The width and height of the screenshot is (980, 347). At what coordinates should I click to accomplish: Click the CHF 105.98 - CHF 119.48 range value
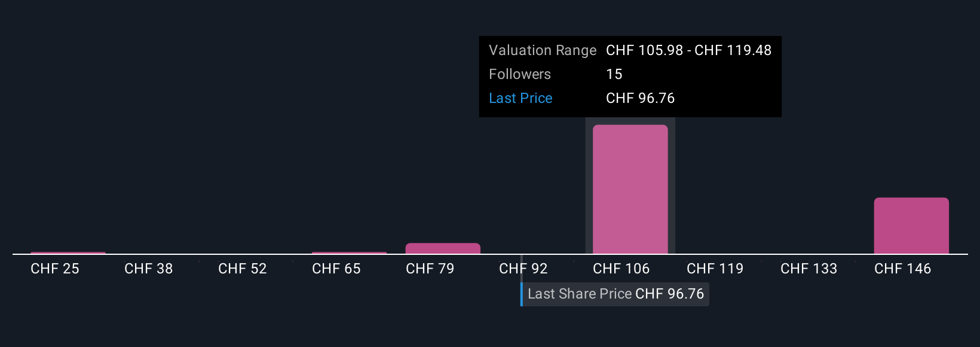click(689, 50)
